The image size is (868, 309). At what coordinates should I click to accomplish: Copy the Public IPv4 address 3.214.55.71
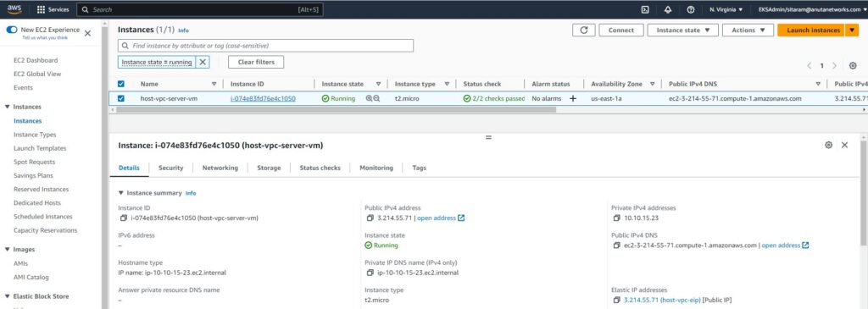click(x=370, y=218)
